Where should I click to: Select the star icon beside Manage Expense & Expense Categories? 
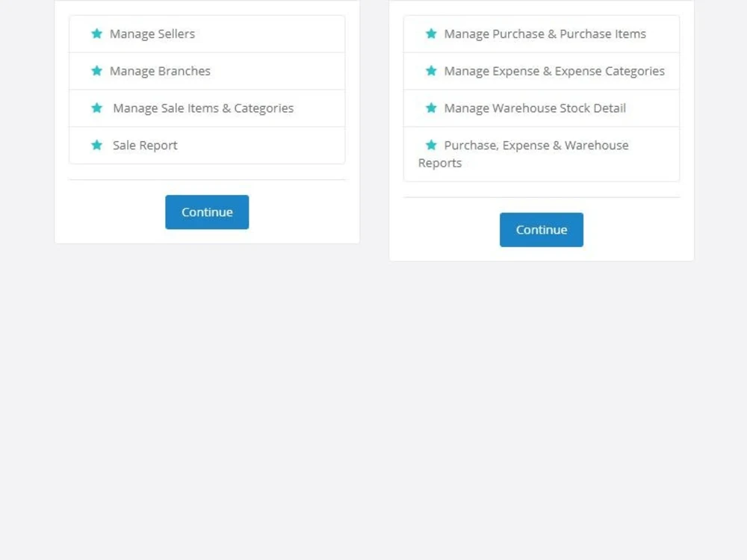click(x=432, y=70)
